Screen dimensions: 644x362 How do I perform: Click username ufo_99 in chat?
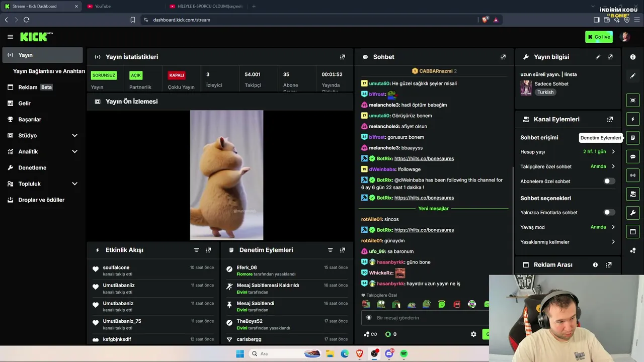(377, 251)
